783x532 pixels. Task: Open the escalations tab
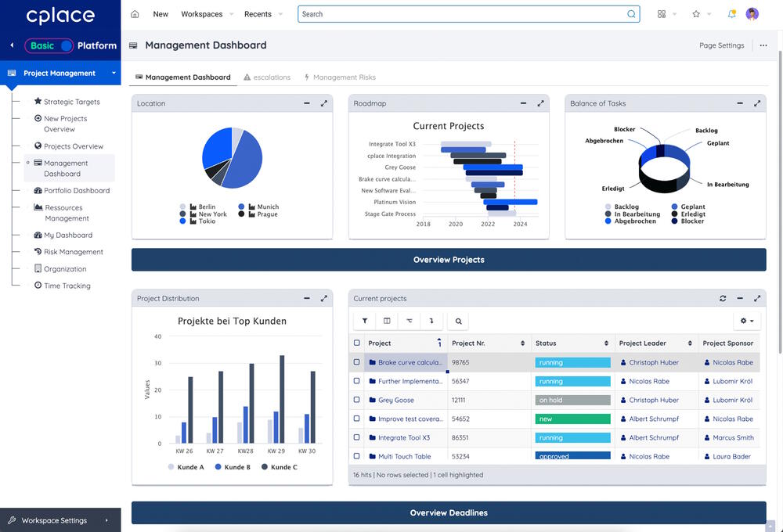[267, 77]
